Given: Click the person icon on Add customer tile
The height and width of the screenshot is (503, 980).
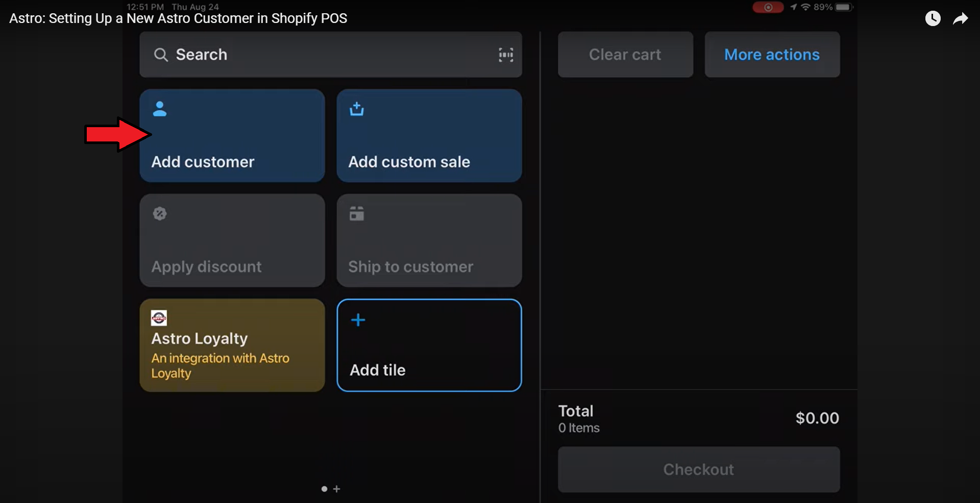Looking at the screenshot, I should click(x=160, y=109).
